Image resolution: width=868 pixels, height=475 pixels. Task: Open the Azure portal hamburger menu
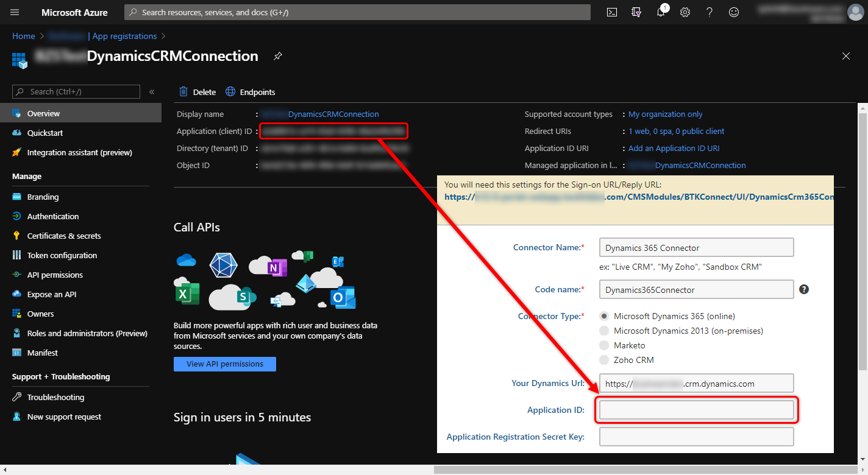tap(15, 12)
